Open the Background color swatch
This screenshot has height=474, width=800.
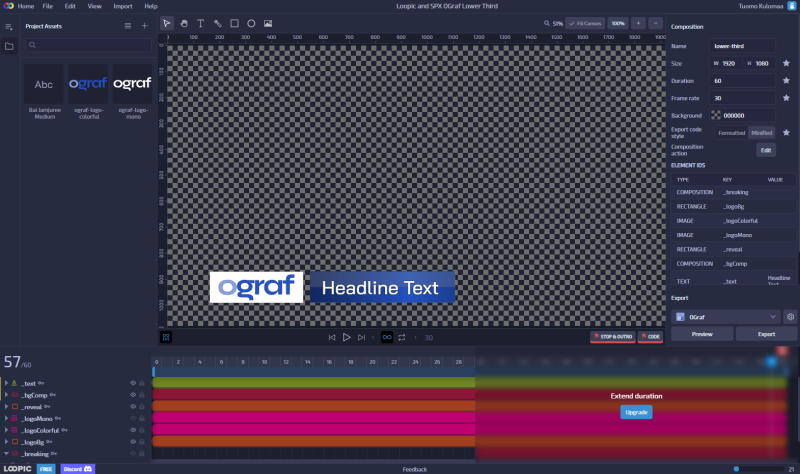pos(716,115)
